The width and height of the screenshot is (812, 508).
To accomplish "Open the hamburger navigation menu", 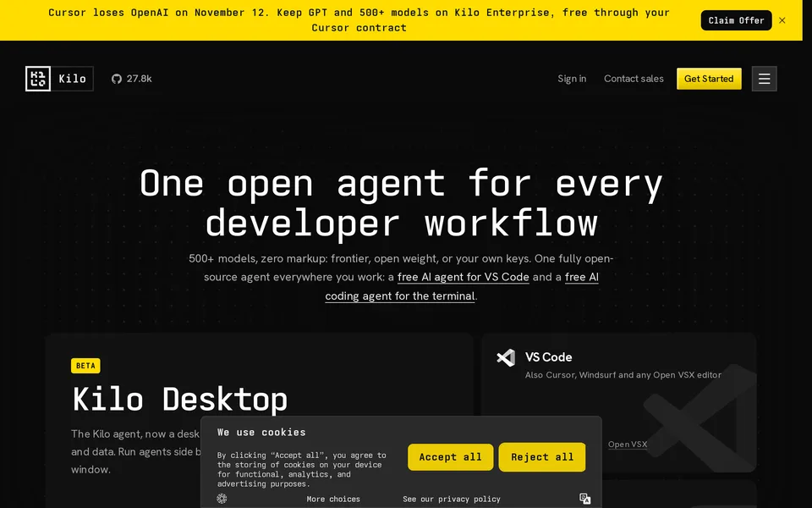I will [765, 79].
